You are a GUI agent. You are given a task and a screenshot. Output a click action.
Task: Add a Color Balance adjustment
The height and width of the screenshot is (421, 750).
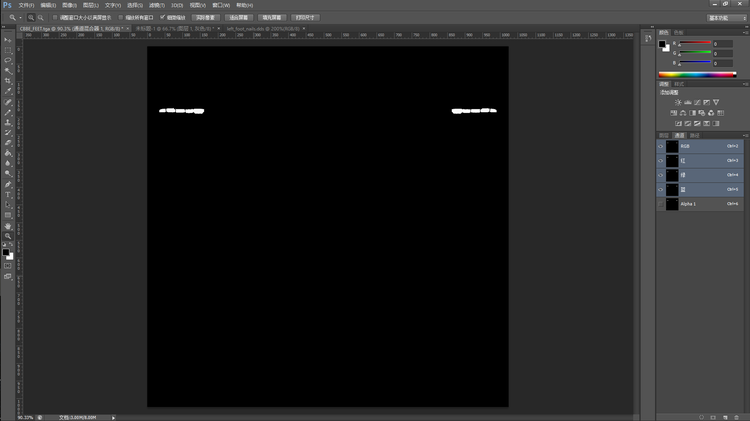[683, 113]
